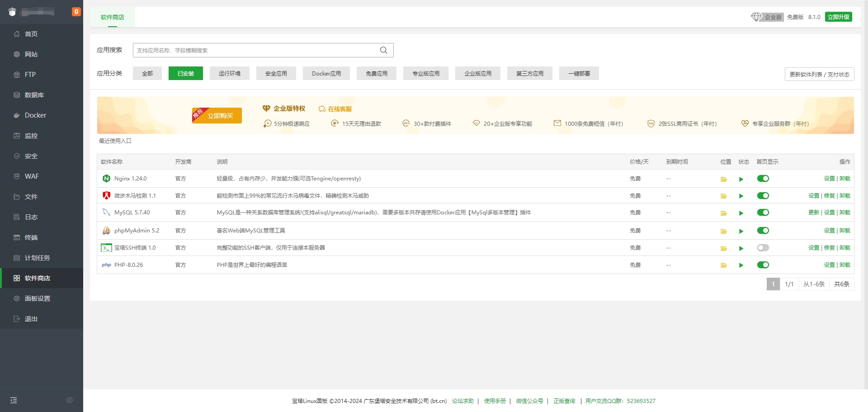
Task: Click 更新软件列表 / 支付状态 button
Action: pyautogui.click(x=820, y=74)
